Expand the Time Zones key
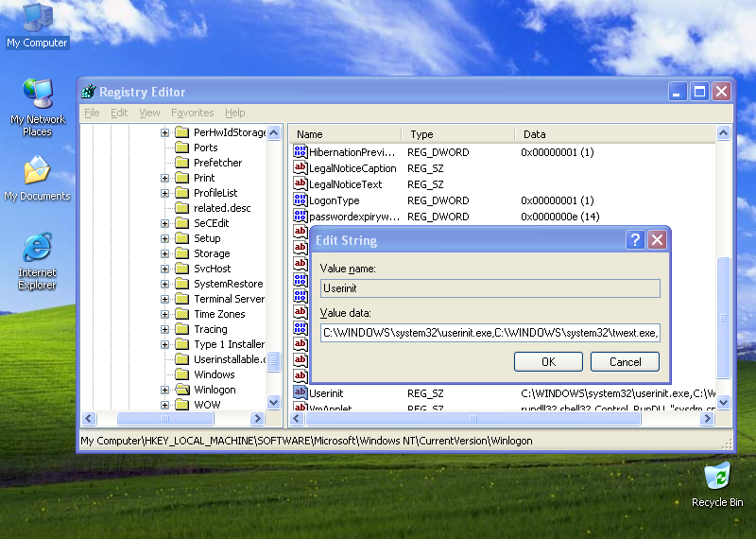This screenshot has width=756, height=539. point(164,314)
